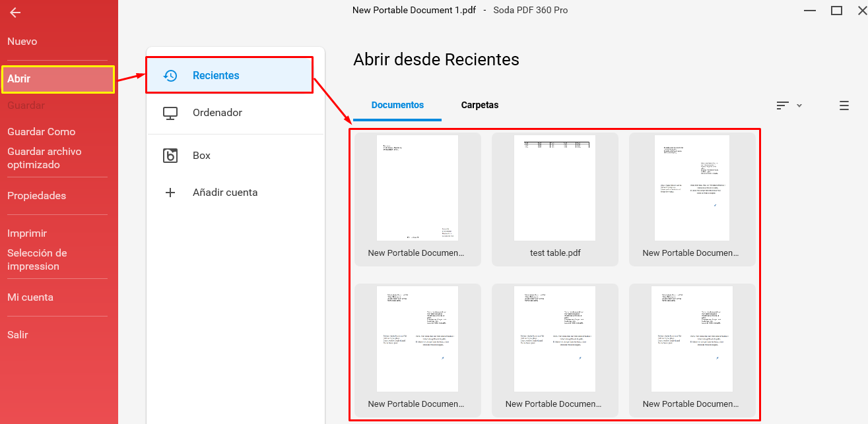The width and height of the screenshot is (868, 424).
Task: Choose Box as source
Action: [x=236, y=156]
